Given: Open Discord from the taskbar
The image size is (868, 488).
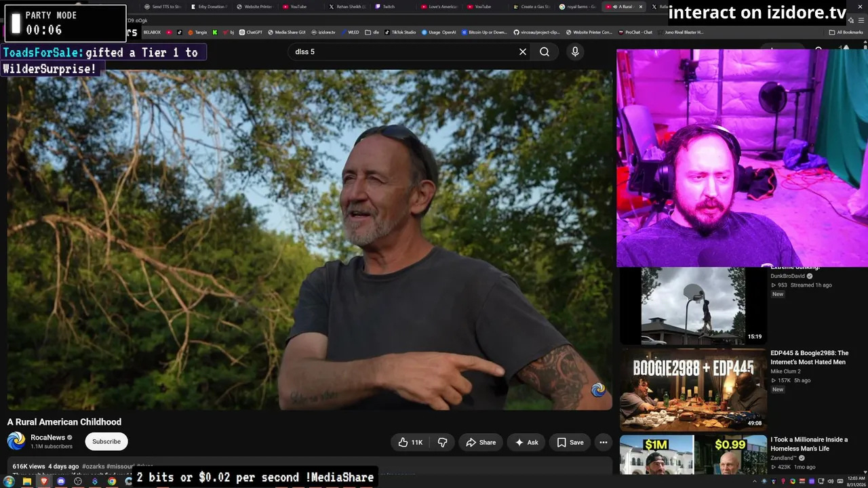Looking at the screenshot, I should [61, 481].
